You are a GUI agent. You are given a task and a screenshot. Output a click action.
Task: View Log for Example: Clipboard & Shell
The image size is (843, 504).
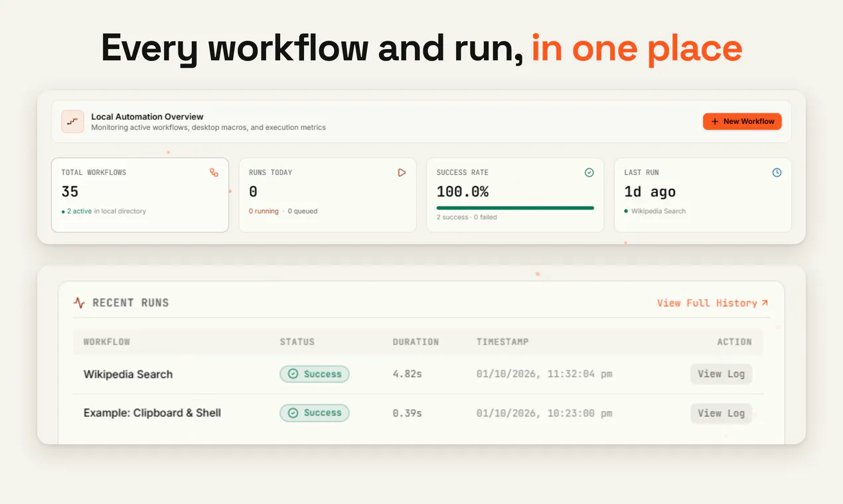point(721,413)
